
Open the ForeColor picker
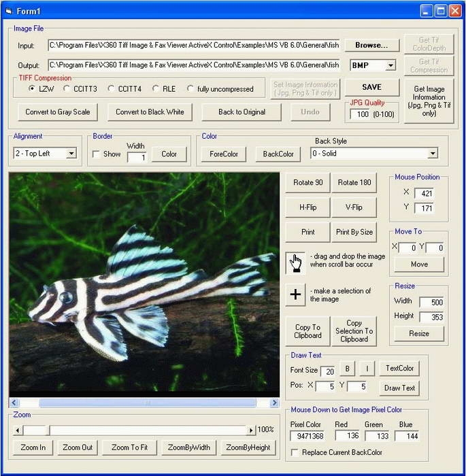point(224,154)
